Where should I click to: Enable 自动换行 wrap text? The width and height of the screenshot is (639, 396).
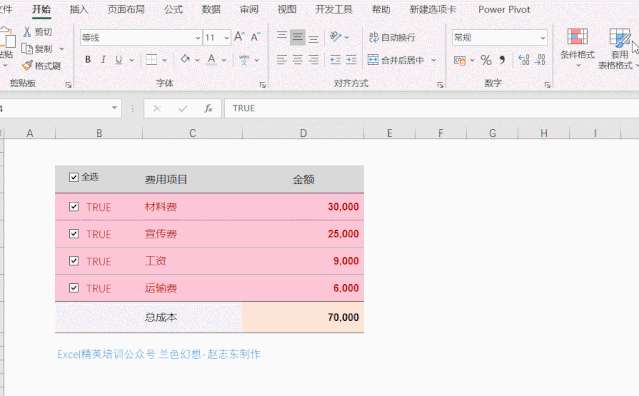392,37
